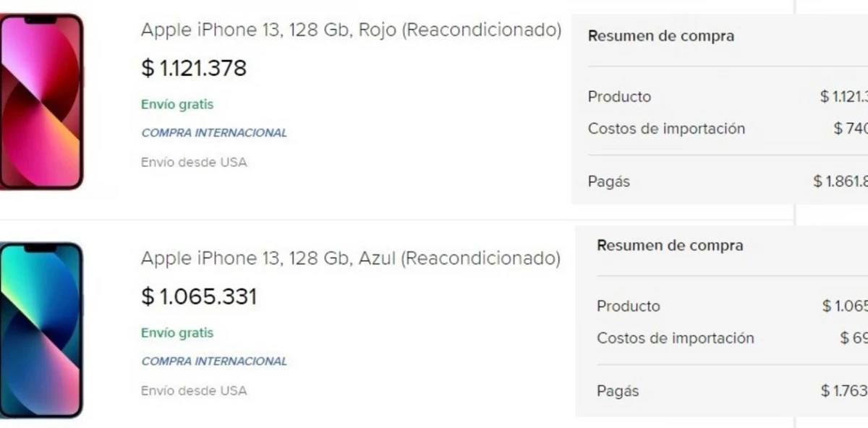Open the red iPhone 13 product listing
Viewport: 868px width, 428px height.
tap(351, 30)
